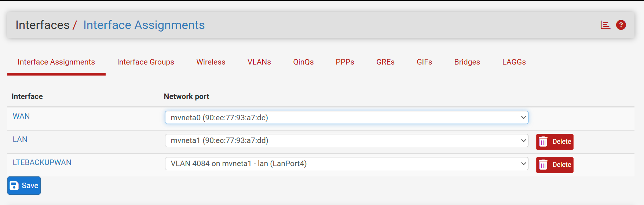This screenshot has width=644, height=205.
Task: Open the LAGGs tab
Action: 514,62
